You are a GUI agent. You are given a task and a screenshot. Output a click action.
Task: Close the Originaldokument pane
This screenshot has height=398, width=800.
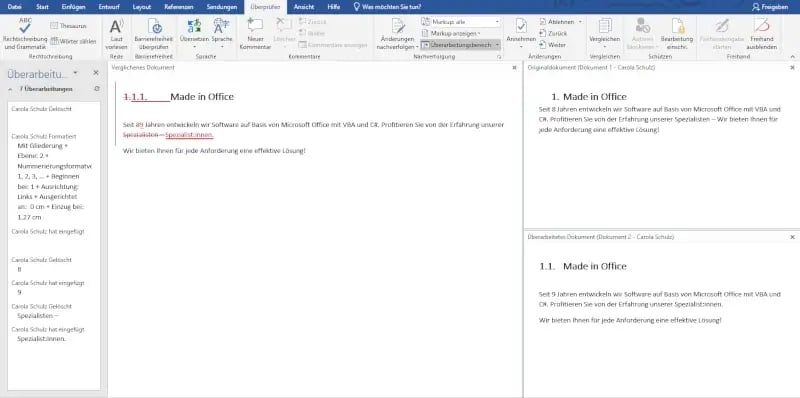click(x=792, y=67)
